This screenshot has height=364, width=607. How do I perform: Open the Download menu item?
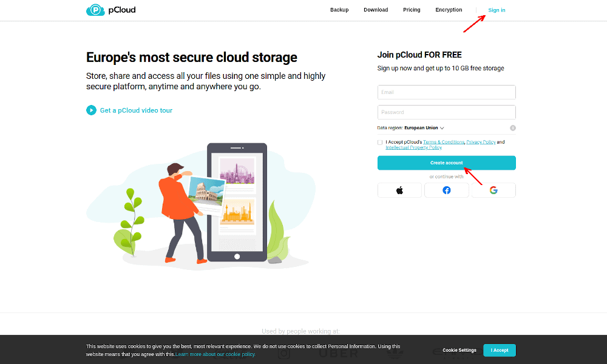coord(376,10)
